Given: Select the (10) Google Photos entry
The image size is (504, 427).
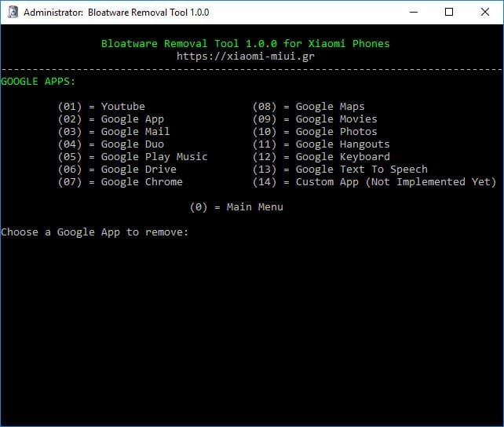Looking at the screenshot, I should pos(315,132).
